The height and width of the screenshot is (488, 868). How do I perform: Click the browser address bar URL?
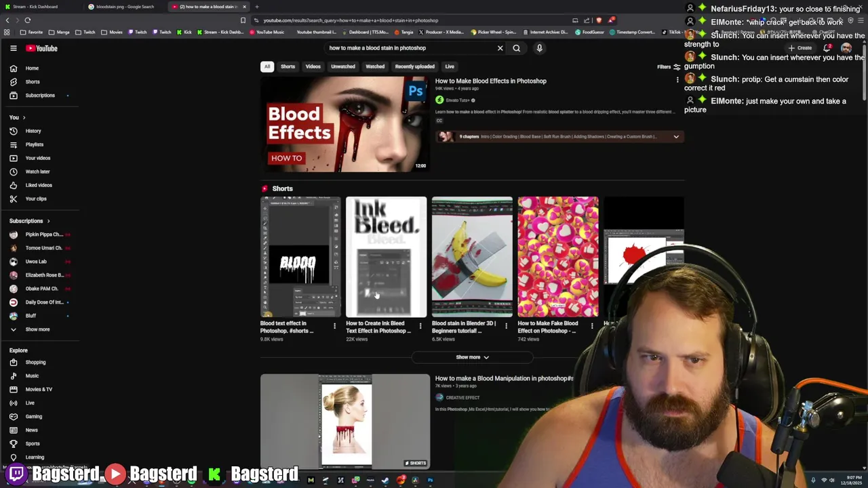351,20
